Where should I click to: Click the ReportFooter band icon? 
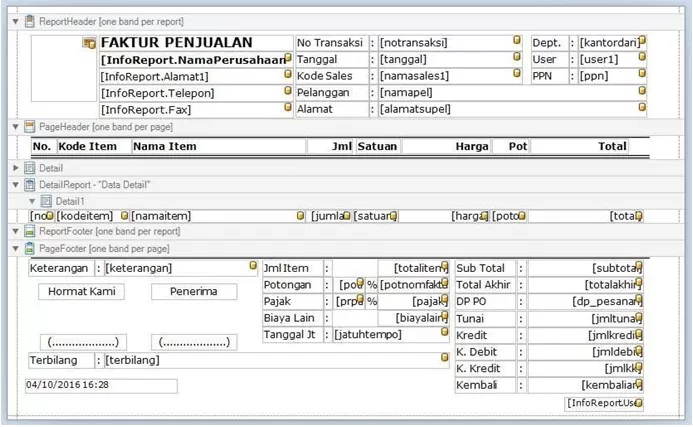(29, 231)
